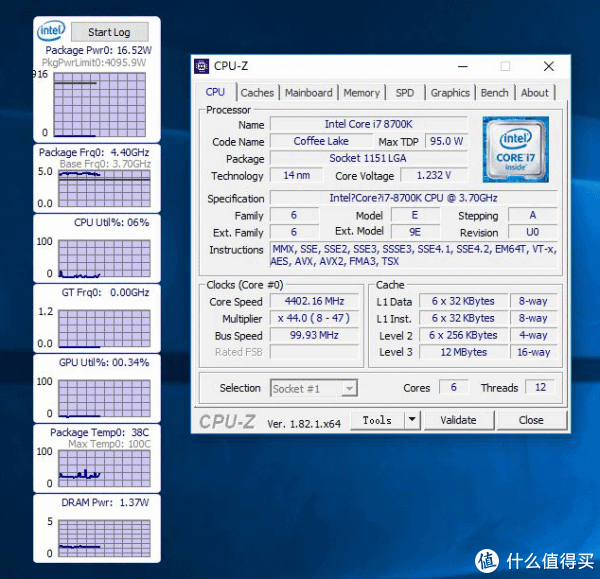Click the CPU-Z title bar app icon
This screenshot has width=600, height=579.
click(202, 66)
